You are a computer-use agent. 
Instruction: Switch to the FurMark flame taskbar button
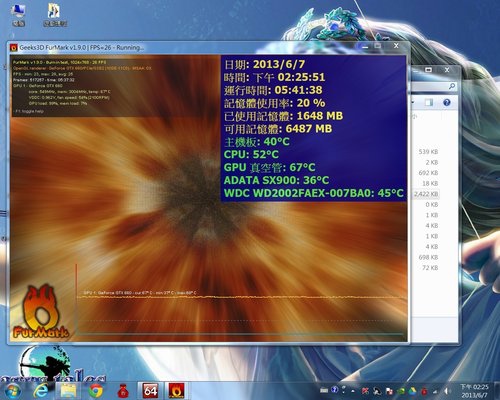point(176,390)
